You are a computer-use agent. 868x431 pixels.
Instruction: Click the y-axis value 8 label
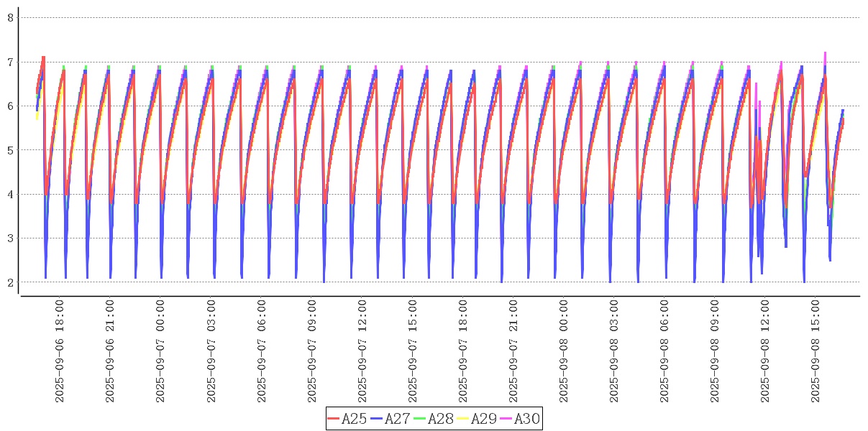[x=10, y=17]
